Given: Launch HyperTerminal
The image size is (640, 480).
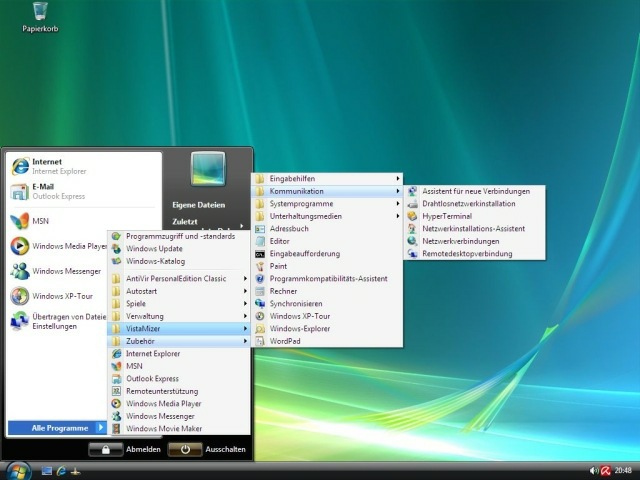Looking at the screenshot, I should click(475, 216).
